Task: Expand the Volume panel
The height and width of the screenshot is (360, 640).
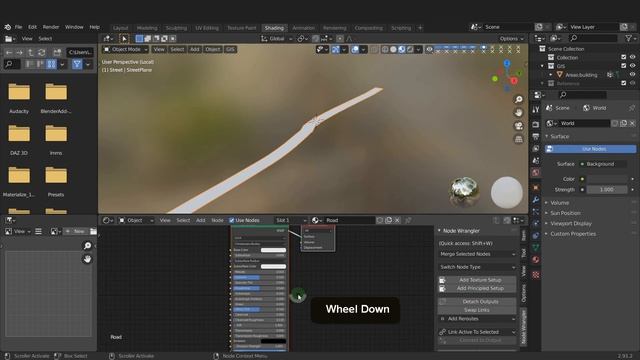Action: click(x=559, y=203)
